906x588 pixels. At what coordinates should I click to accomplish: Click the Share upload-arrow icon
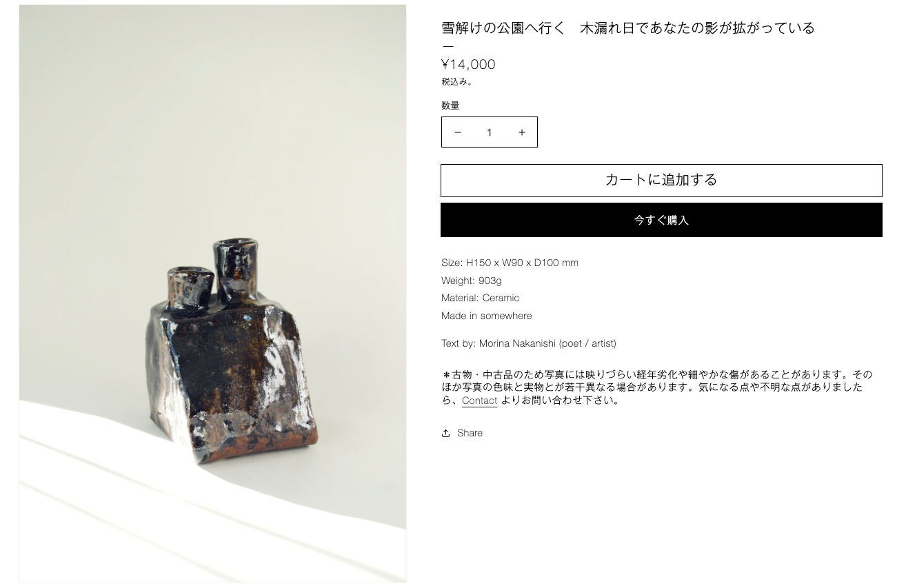point(446,433)
